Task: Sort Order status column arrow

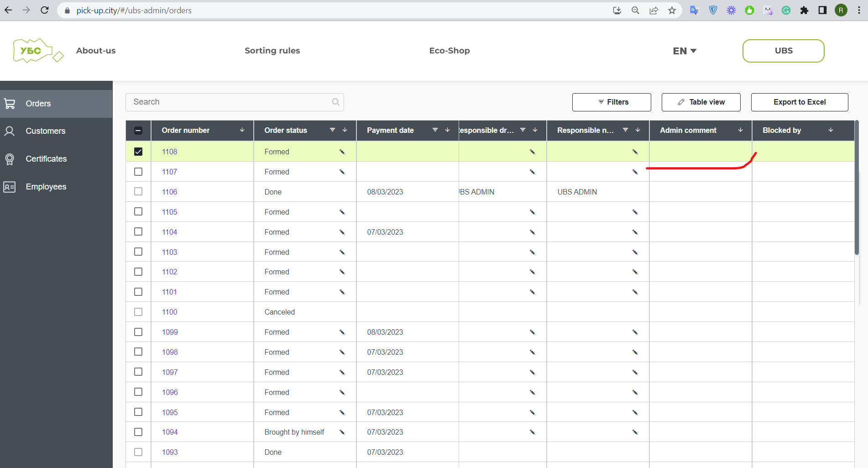Action: tap(345, 130)
